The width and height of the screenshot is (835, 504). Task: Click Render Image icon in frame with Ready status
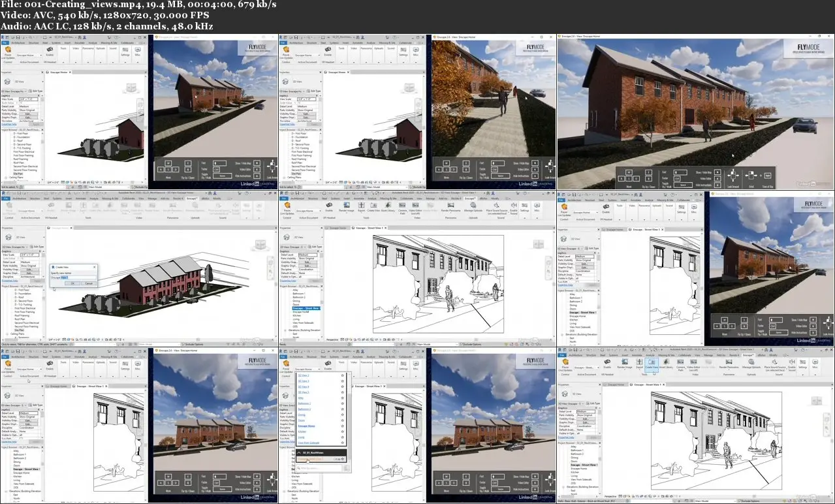(x=347, y=206)
